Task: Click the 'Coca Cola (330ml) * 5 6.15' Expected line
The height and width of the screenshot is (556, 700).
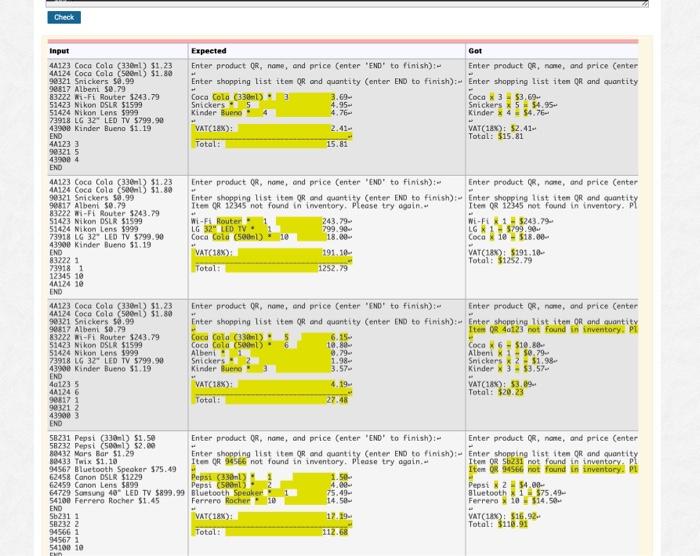Action: click(x=271, y=337)
